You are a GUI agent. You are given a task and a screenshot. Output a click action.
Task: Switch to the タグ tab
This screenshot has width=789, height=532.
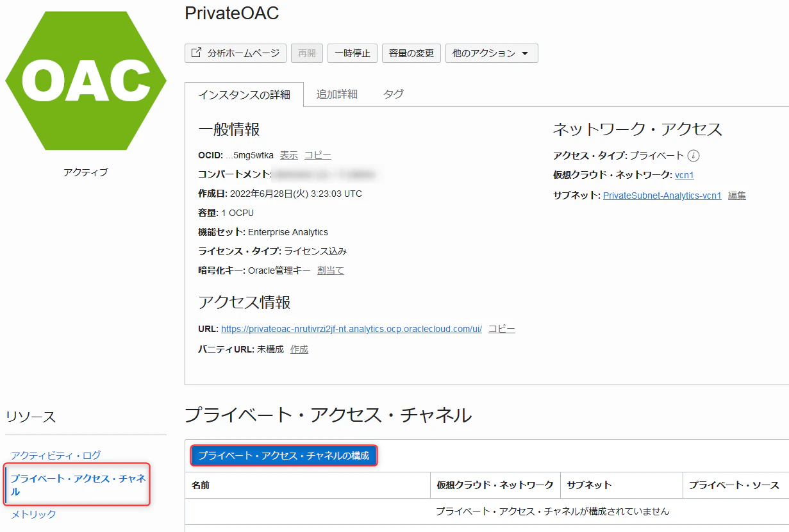click(394, 94)
